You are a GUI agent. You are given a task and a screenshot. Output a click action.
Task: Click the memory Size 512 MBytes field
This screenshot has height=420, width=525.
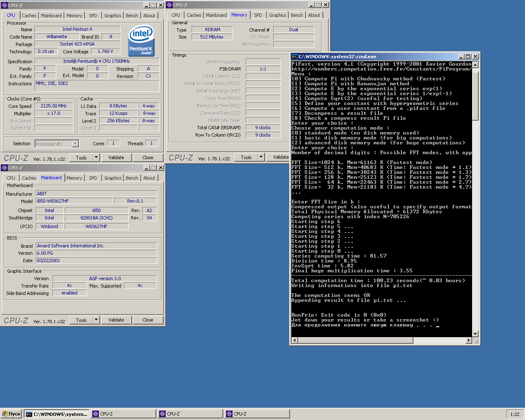click(212, 37)
